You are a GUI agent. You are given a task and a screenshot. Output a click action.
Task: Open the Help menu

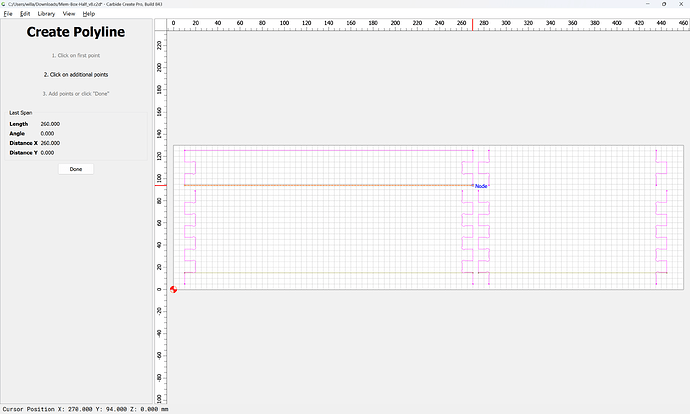(88, 14)
